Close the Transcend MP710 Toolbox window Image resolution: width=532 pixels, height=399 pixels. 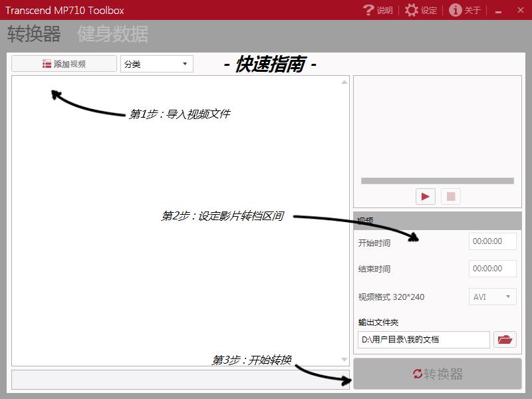pos(519,11)
